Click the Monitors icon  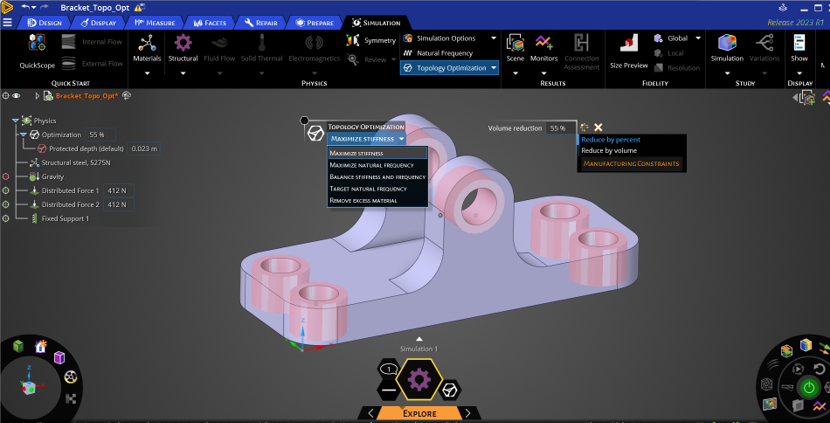point(544,43)
